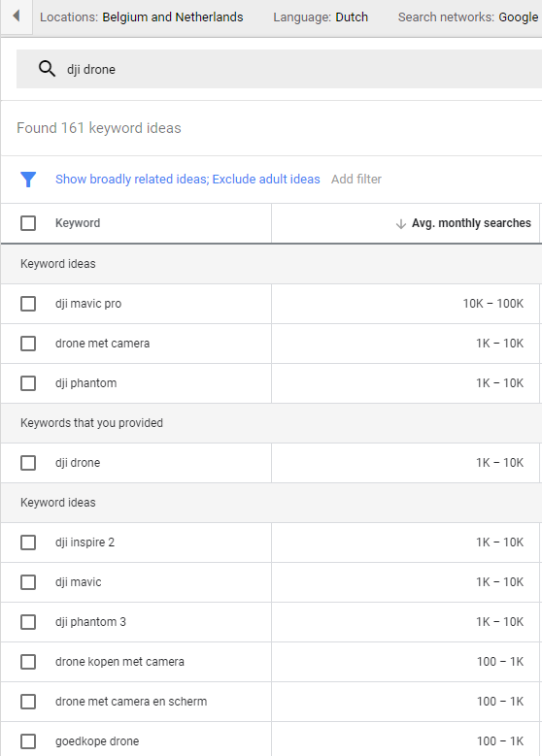Check the box for dji inspire 2
Image resolution: width=542 pixels, height=756 pixels.
pyautogui.click(x=28, y=542)
